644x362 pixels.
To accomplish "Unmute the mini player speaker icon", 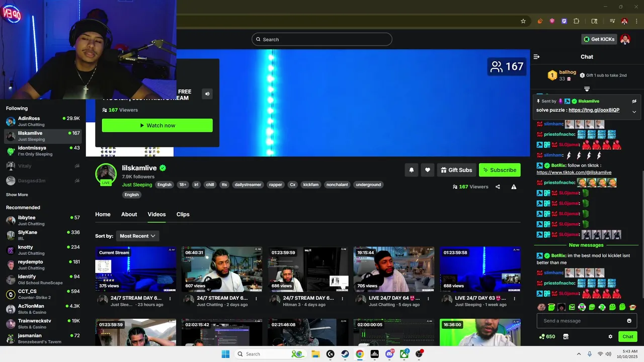I will (x=207, y=94).
